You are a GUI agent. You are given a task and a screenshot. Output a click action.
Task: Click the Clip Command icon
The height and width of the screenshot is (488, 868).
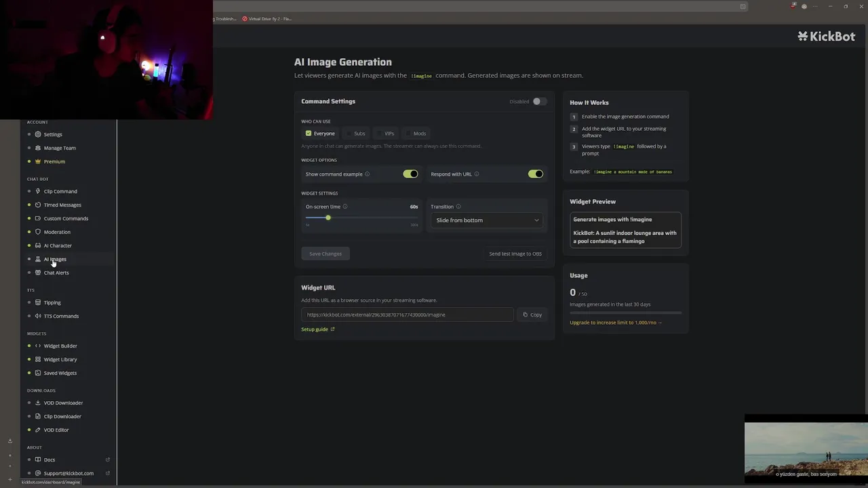coord(38,191)
